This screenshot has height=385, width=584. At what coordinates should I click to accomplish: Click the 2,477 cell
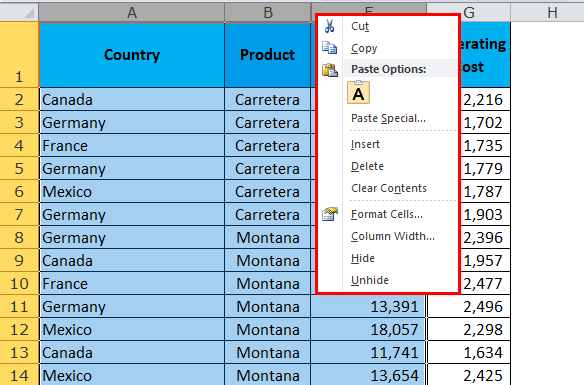[x=485, y=284]
